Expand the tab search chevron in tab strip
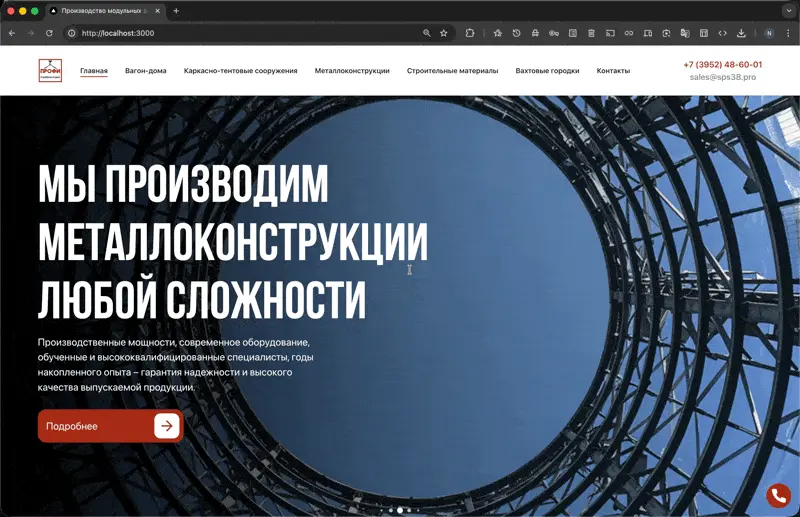The height and width of the screenshot is (517, 800). pos(789,11)
